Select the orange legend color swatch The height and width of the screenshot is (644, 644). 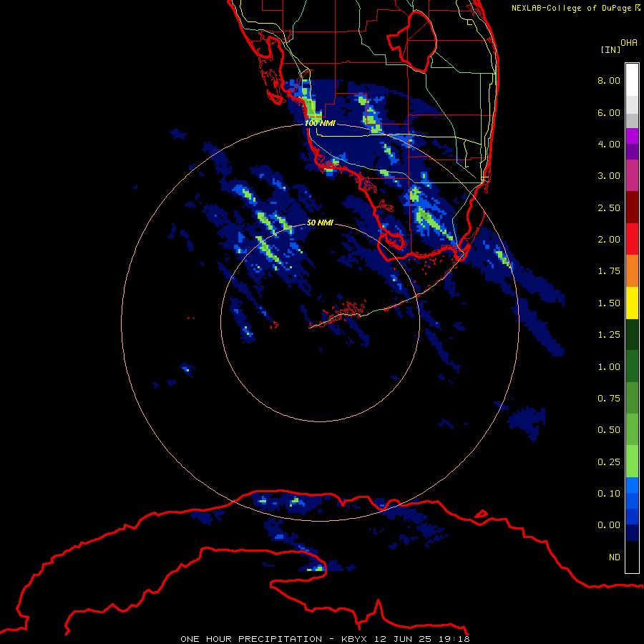pos(632,270)
